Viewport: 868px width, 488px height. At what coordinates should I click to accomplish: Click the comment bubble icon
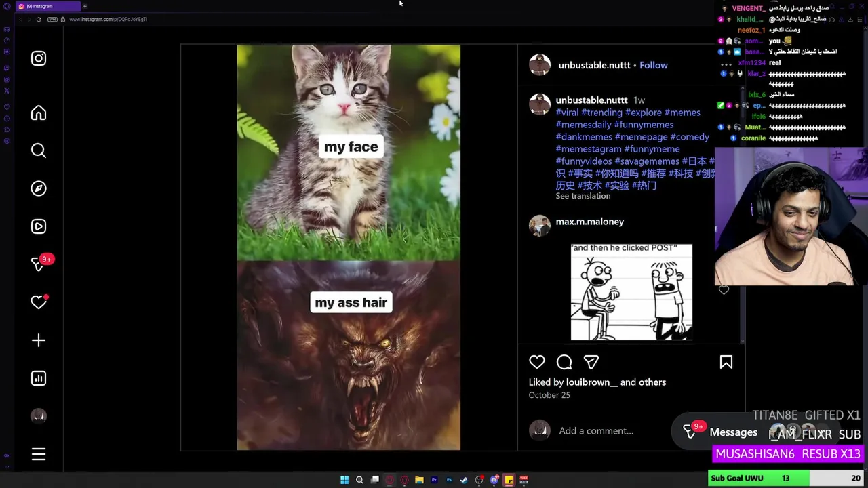tap(564, 362)
